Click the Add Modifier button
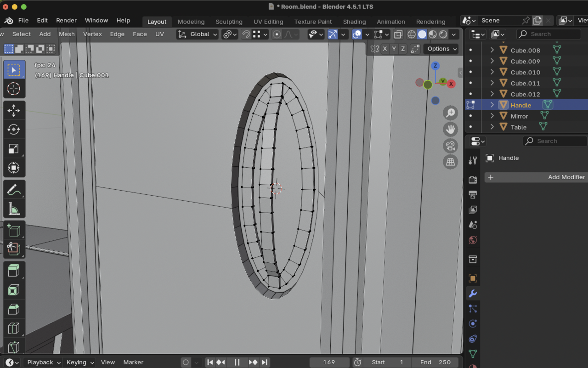The image size is (588, 368). click(x=536, y=177)
